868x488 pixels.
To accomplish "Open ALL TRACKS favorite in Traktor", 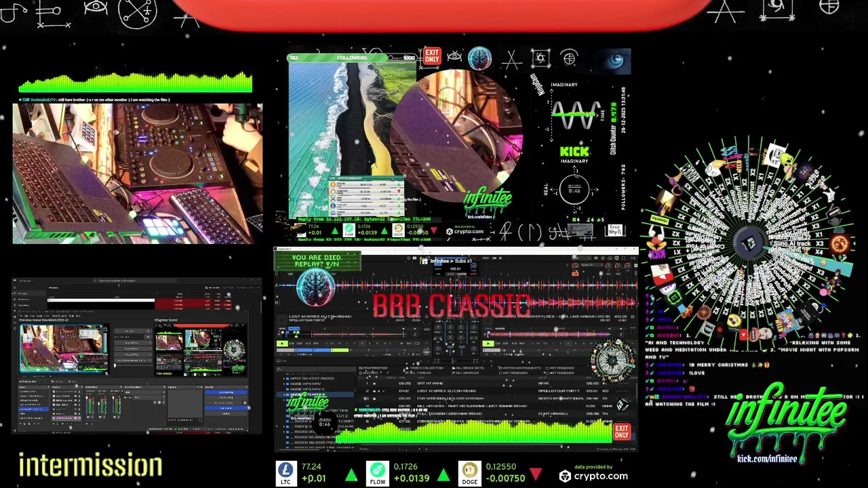I will (418, 373).
